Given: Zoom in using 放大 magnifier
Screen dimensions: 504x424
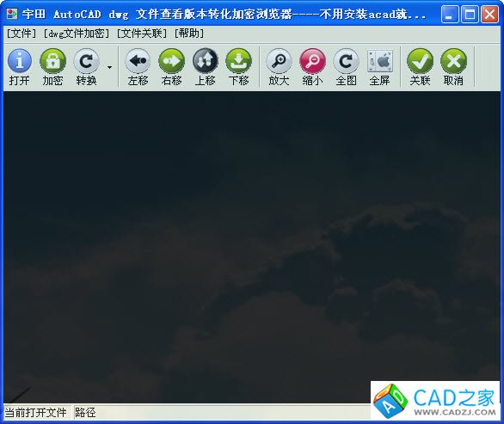Looking at the screenshot, I should (x=279, y=67).
